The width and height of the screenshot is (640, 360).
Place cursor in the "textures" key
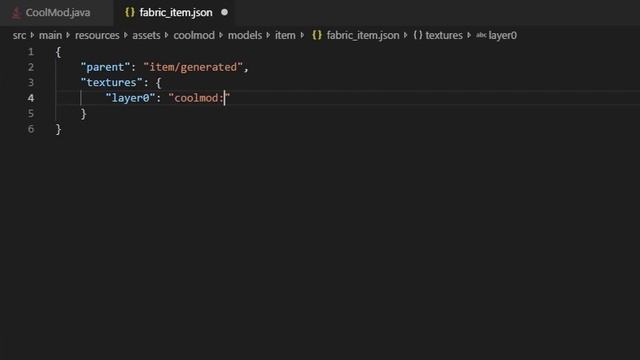[111, 83]
